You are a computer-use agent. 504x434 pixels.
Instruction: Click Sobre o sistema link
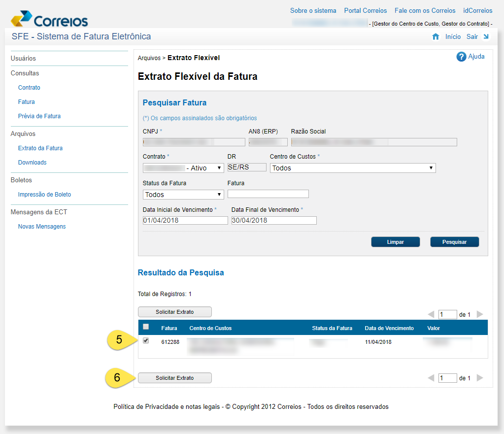pyautogui.click(x=313, y=11)
